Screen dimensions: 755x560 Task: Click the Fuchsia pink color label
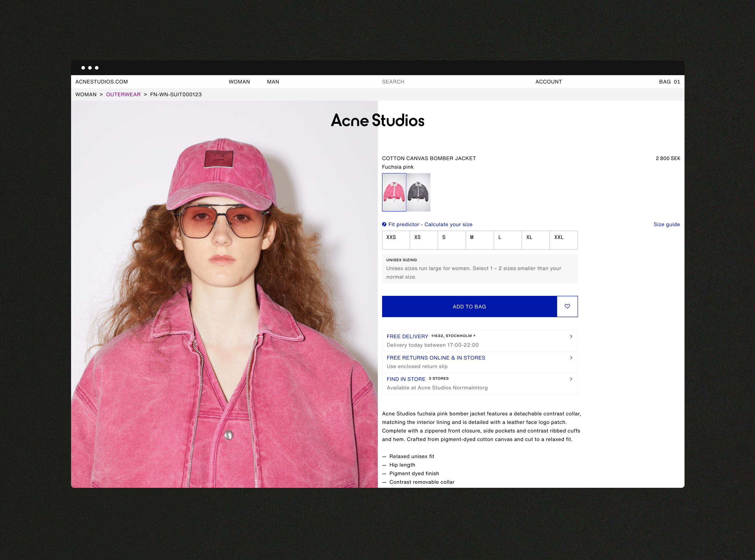(398, 167)
